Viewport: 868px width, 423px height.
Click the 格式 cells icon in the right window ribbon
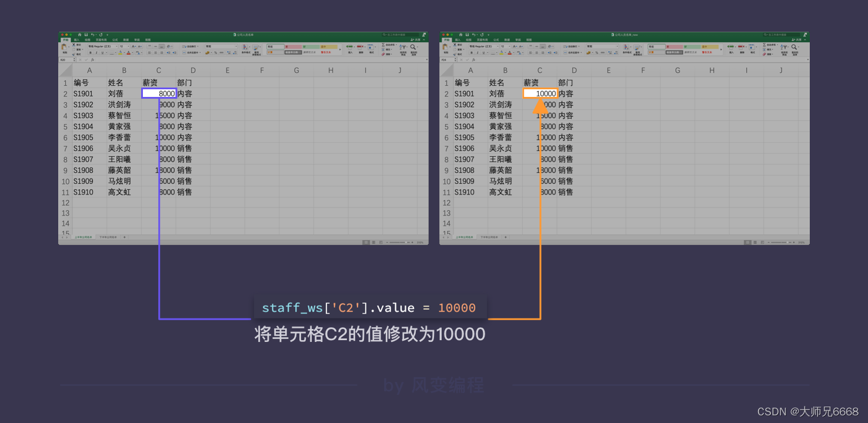[752, 46]
